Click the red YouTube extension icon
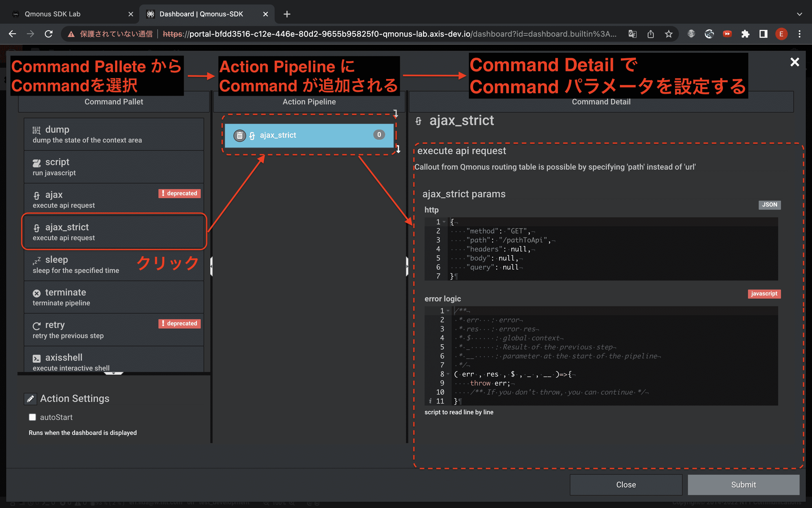812x508 pixels. 727,34
